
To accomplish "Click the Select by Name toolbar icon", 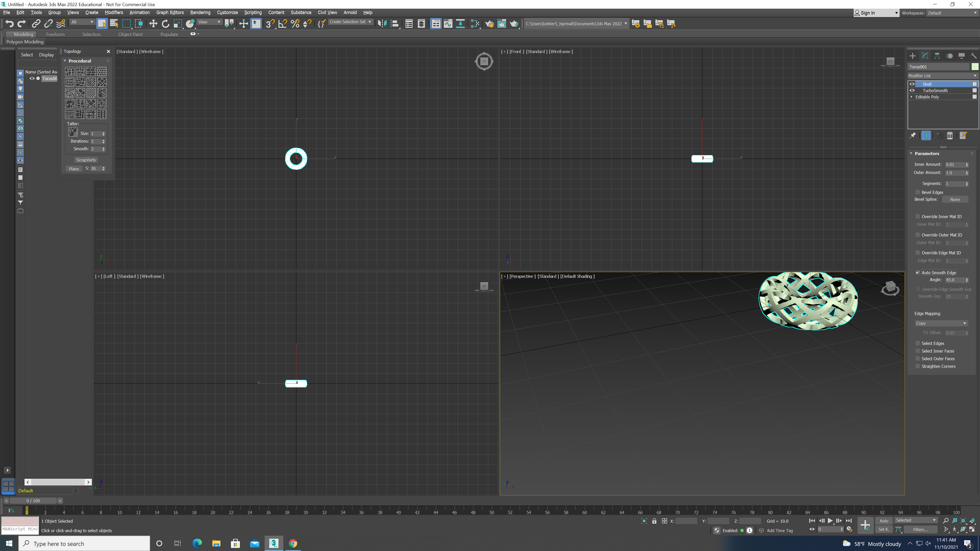I will pos(114,23).
